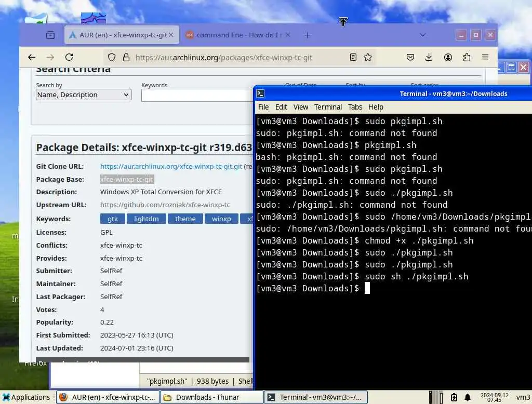Click the Licenses value GPL
The width and height of the screenshot is (532, 404).
pos(106,232)
